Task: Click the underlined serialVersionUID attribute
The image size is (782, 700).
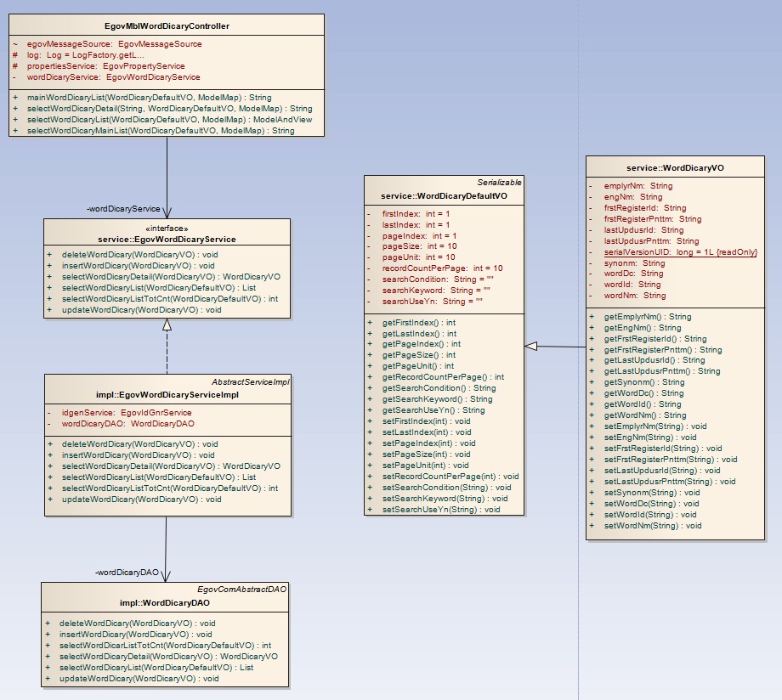Action: tap(680, 252)
